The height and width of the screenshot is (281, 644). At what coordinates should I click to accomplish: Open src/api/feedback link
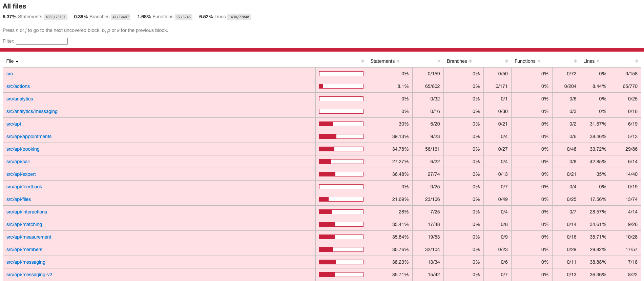click(24, 187)
